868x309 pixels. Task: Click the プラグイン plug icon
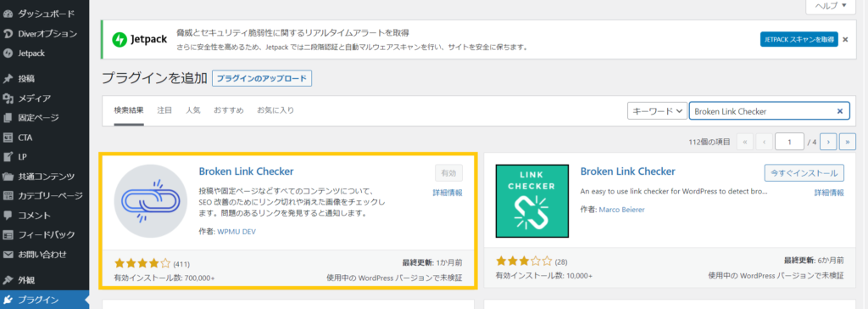tap(8, 301)
